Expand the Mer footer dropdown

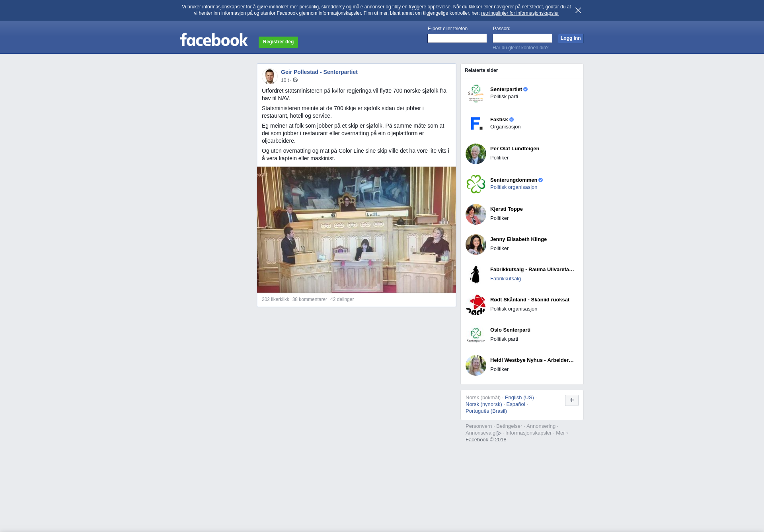[x=562, y=433]
